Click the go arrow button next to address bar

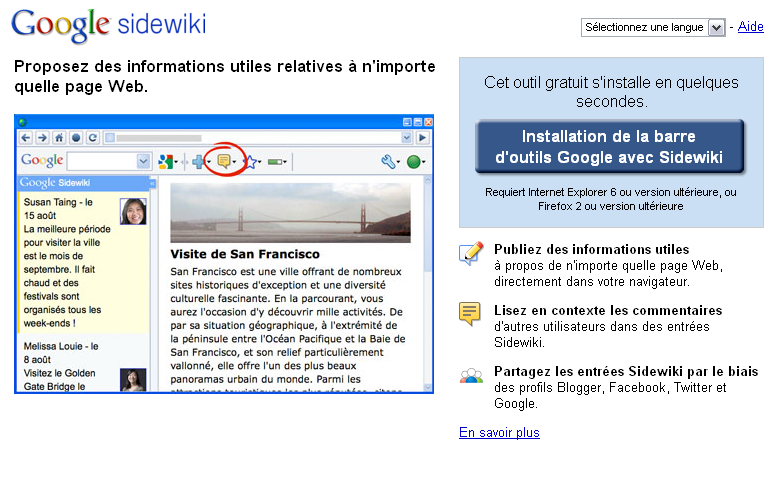point(422,138)
